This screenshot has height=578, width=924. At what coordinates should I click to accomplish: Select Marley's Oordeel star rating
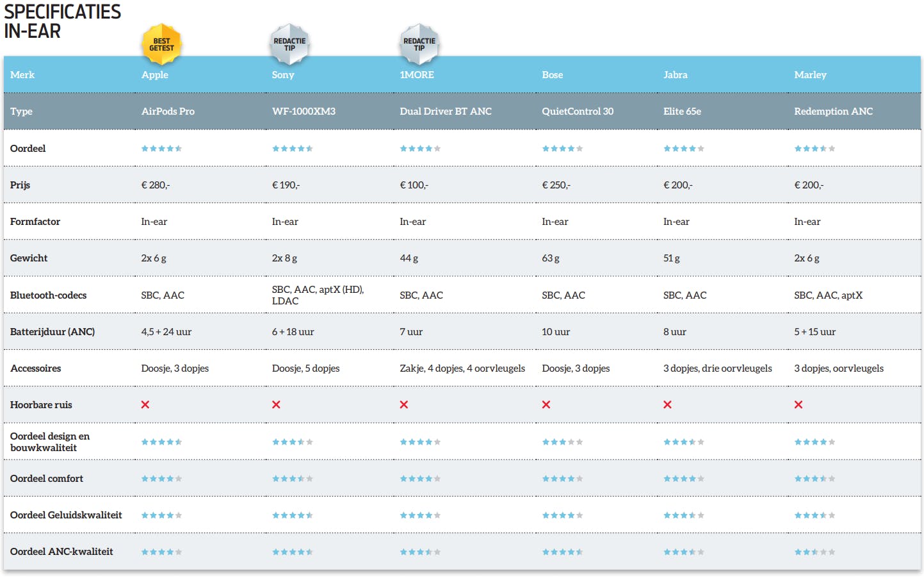pos(815,149)
